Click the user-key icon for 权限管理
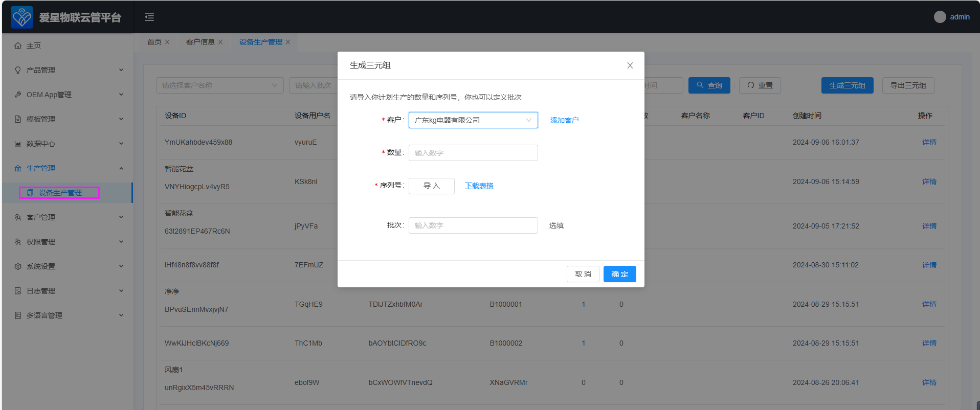The width and height of the screenshot is (980, 410). coord(18,242)
